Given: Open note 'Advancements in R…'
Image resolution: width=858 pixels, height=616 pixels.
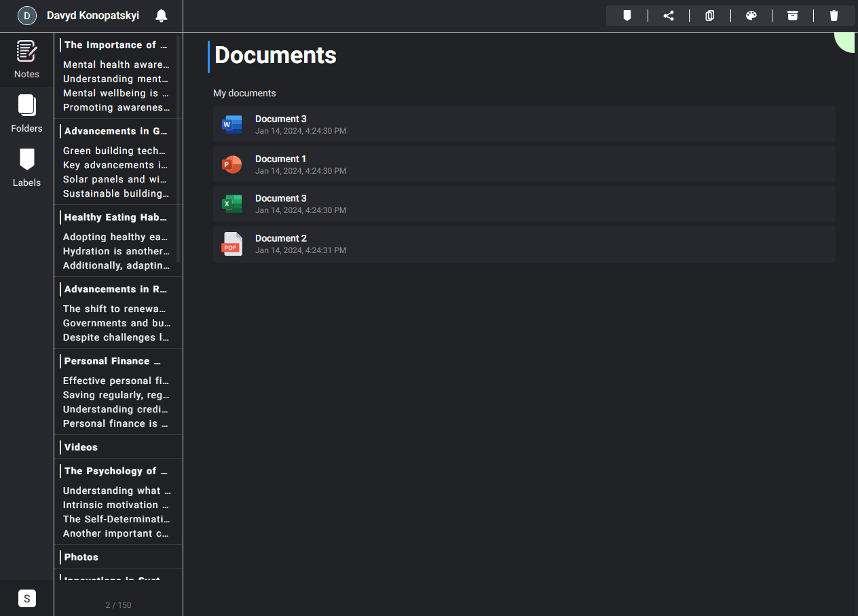Looking at the screenshot, I should (x=115, y=289).
